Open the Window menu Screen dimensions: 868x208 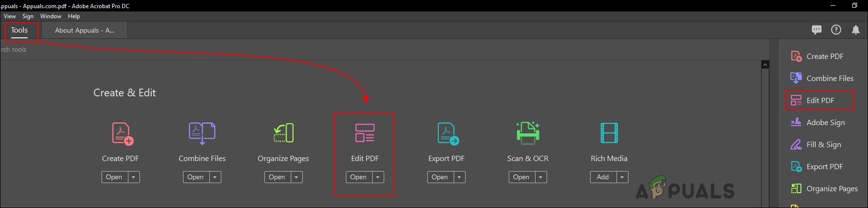(51, 16)
